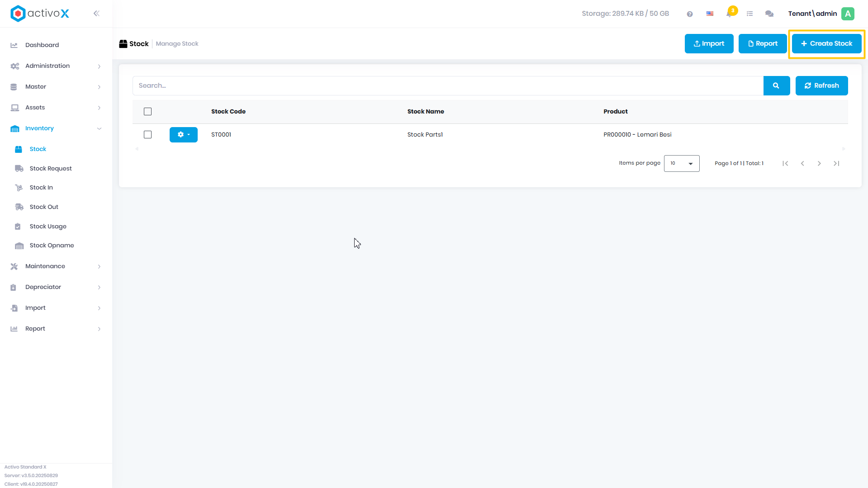Screen dimensions: 868x488
Task: Click the Report button in header
Action: point(763,43)
